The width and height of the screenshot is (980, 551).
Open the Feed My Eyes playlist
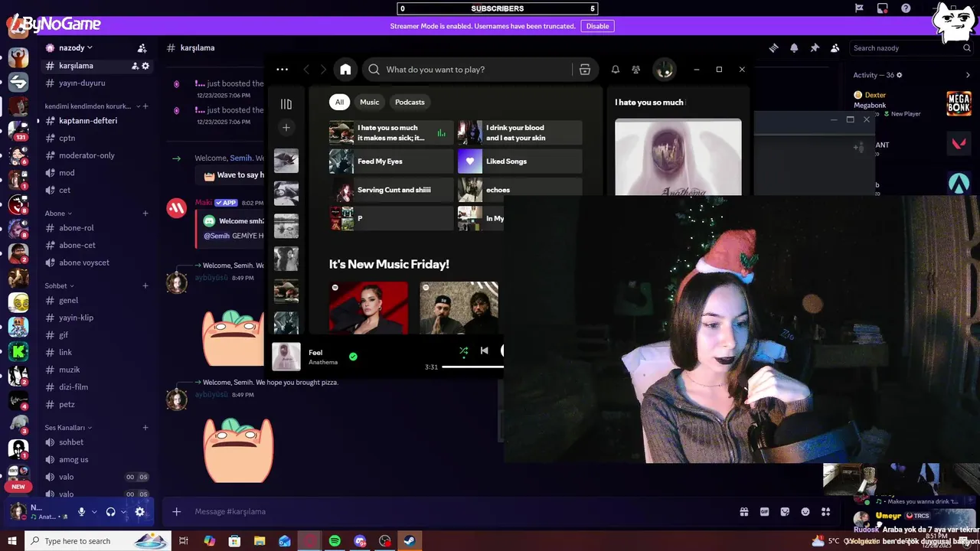[x=391, y=161]
